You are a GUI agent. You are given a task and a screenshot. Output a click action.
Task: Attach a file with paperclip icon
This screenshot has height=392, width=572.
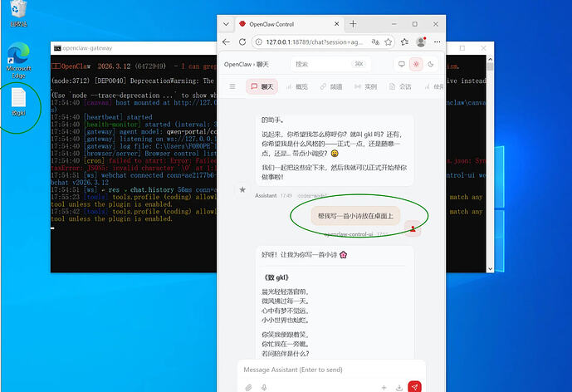[x=248, y=387]
